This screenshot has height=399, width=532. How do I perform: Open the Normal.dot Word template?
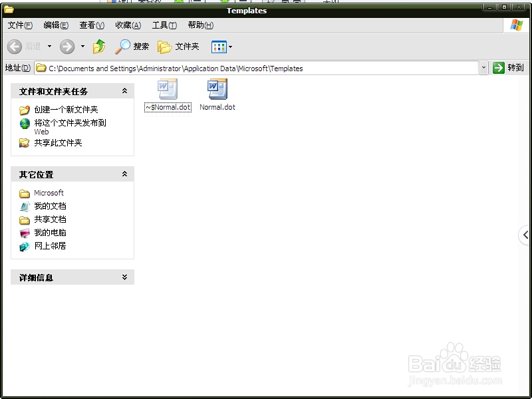[x=216, y=90]
